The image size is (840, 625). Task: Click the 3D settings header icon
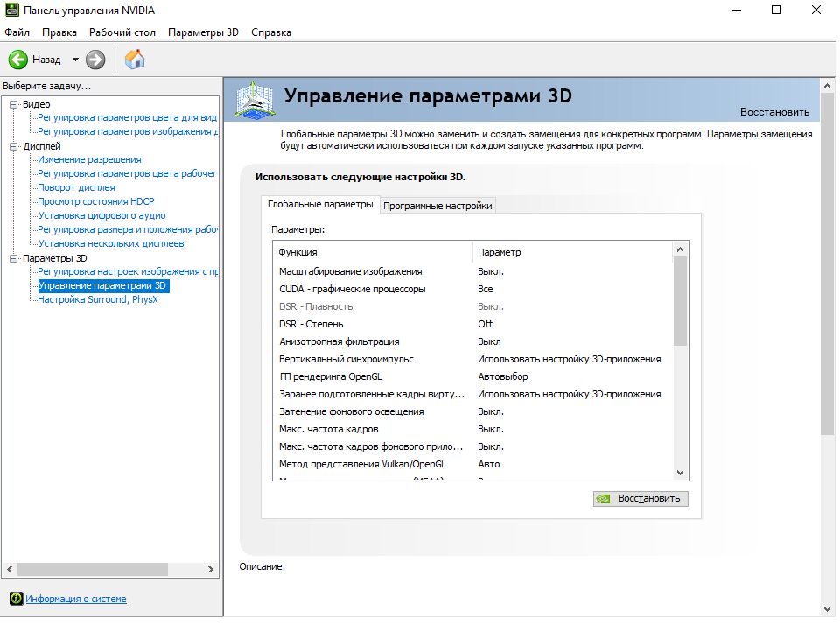255,100
